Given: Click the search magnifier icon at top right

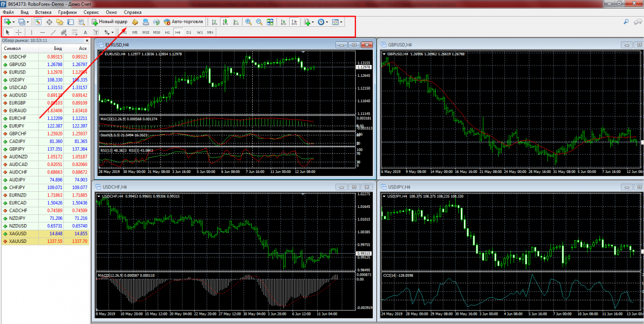Looking at the screenshot, I should point(626,22).
